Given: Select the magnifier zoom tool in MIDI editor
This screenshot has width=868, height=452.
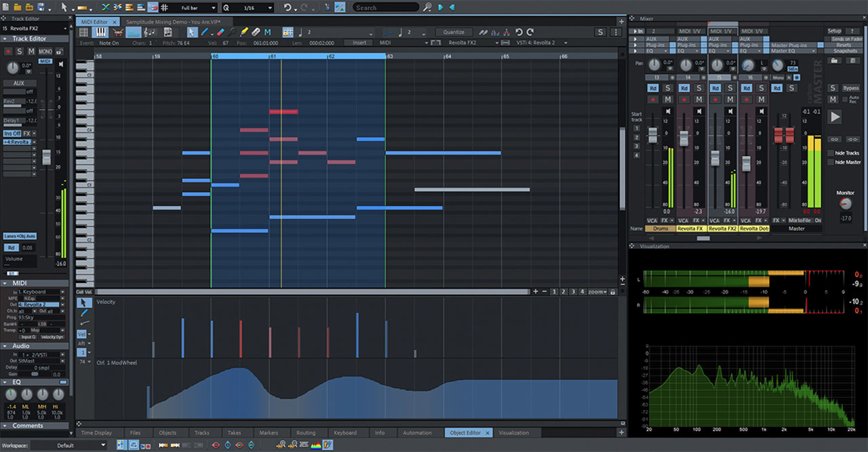Looking at the screenshot, I should click(233, 32).
